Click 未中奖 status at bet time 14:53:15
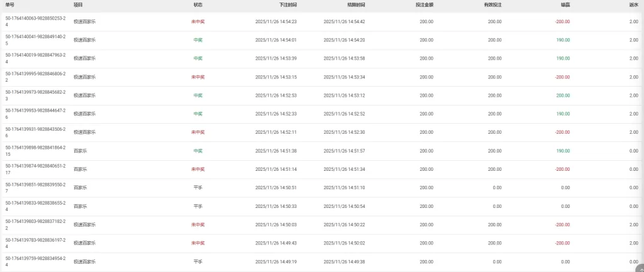Viewport: 644px width, 272px height. pyautogui.click(x=198, y=77)
